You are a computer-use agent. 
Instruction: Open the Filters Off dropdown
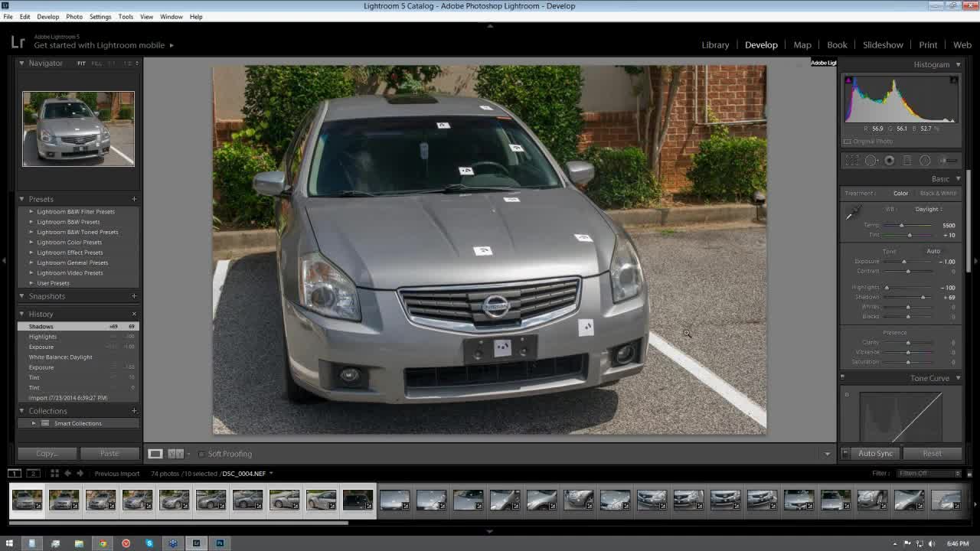927,474
